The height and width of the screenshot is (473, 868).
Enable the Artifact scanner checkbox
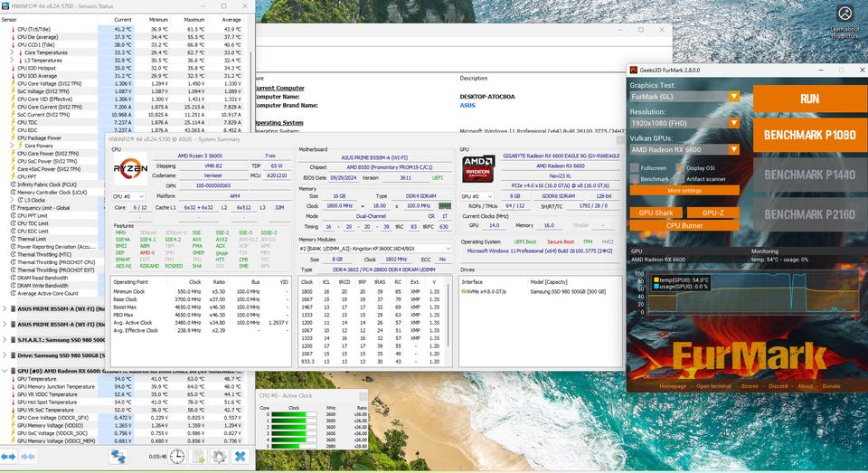[681, 179]
